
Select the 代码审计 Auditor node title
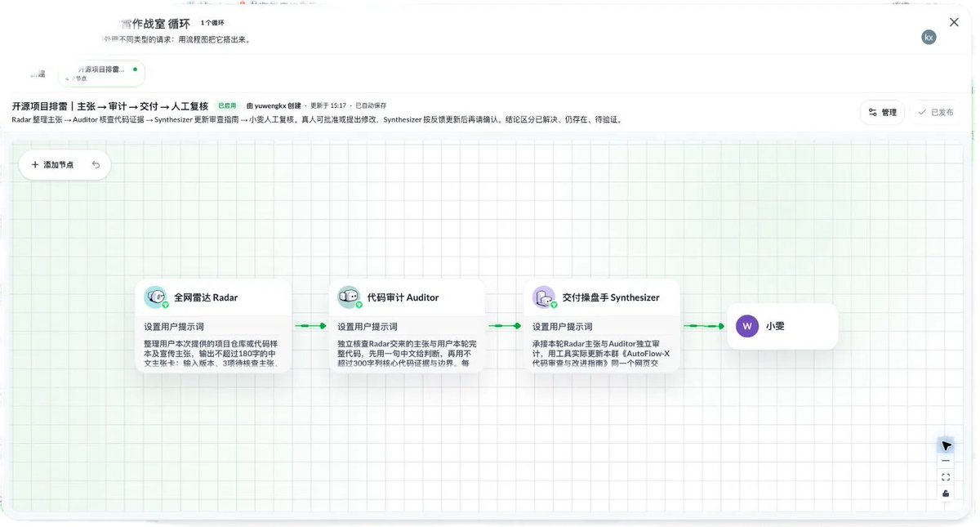click(x=403, y=297)
